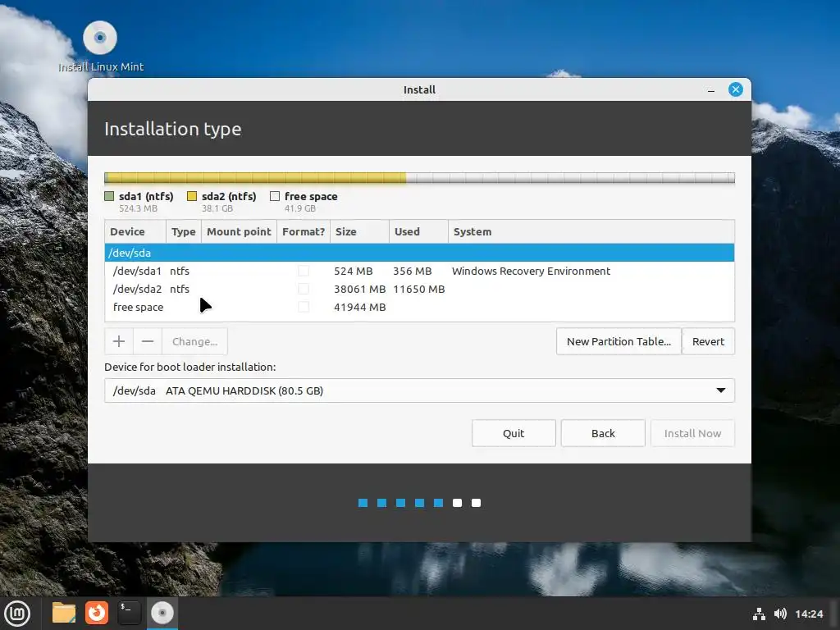
Task: Open the Terminal from the panel
Action: point(129,613)
